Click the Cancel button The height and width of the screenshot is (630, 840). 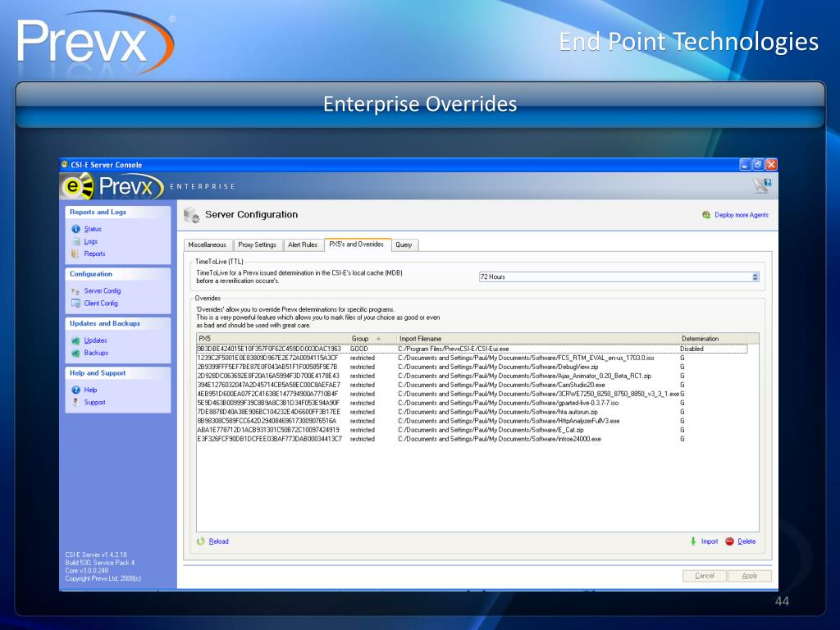tap(705, 576)
